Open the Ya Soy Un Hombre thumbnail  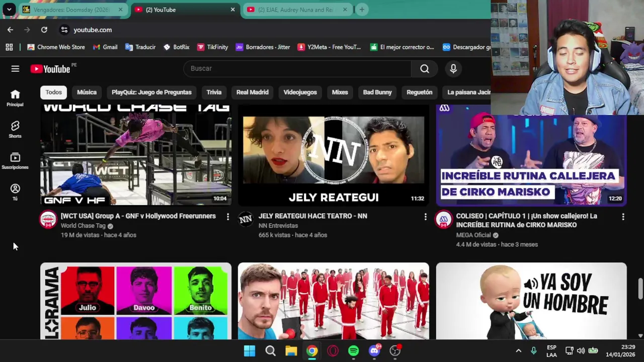click(x=531, y=301)
